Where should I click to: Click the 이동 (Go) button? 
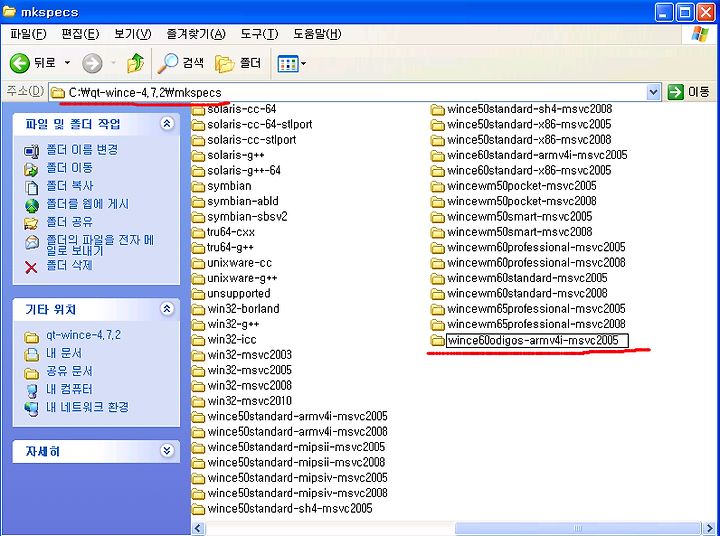tap(689, 92)
